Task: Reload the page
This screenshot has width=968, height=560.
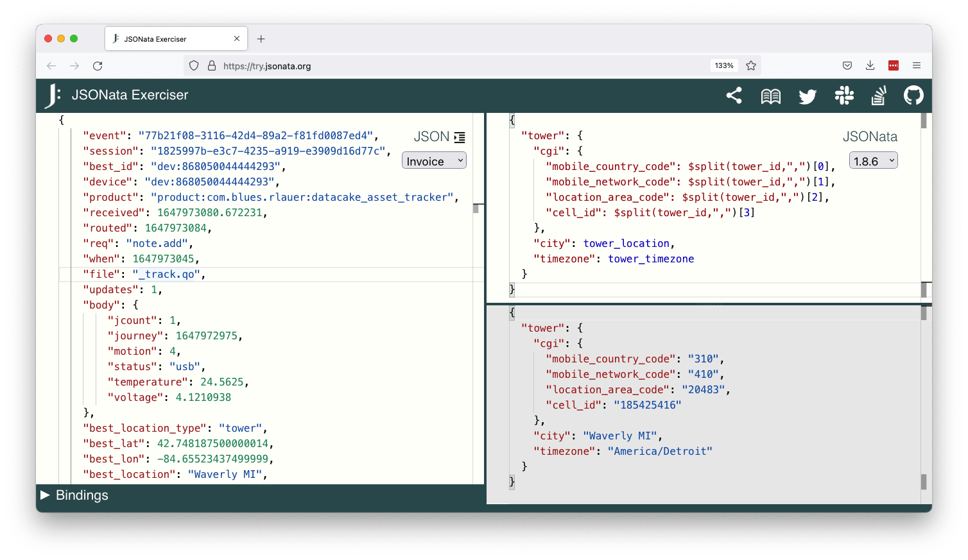Action: pyautogui.click(x=98, y=66)
